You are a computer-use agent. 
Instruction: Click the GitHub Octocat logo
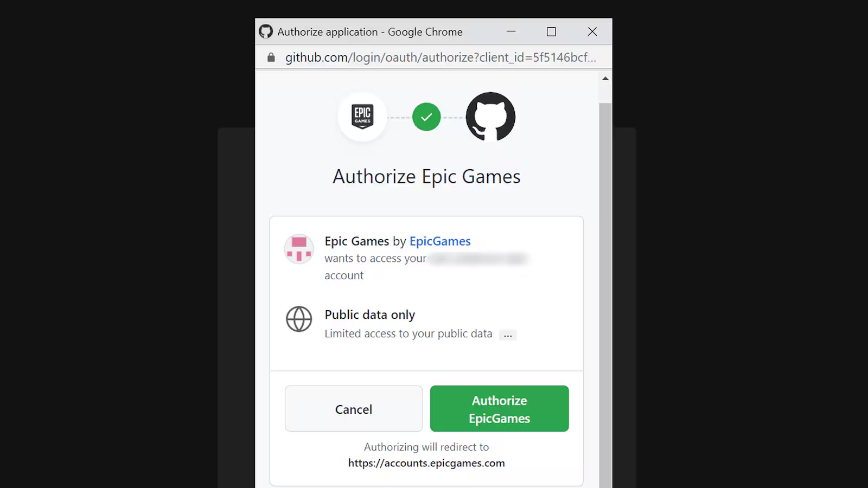490,117
